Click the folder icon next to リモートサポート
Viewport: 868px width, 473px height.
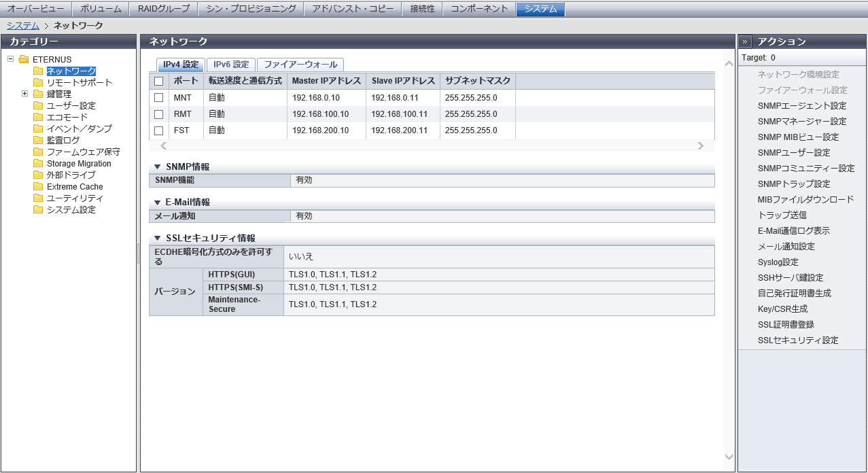click(38, 83)
